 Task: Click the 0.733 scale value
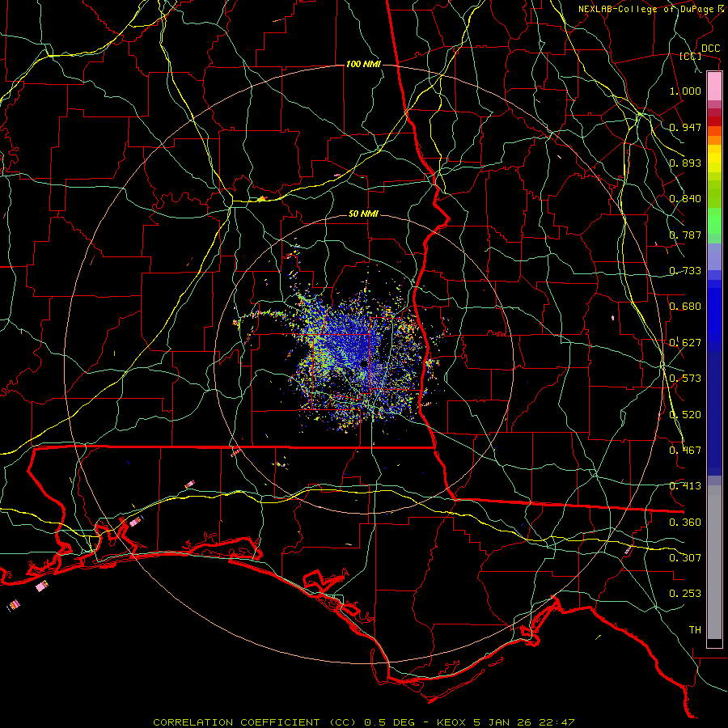click(685, 271)
